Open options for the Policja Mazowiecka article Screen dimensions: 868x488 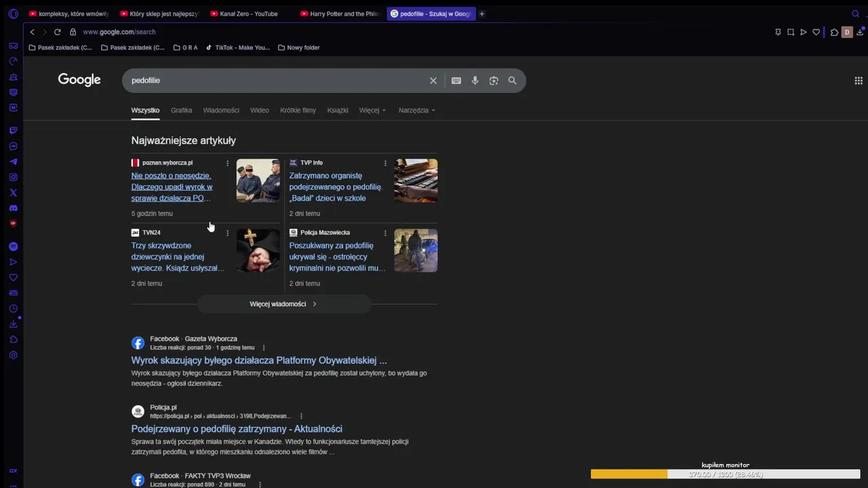tap(385, 232)
